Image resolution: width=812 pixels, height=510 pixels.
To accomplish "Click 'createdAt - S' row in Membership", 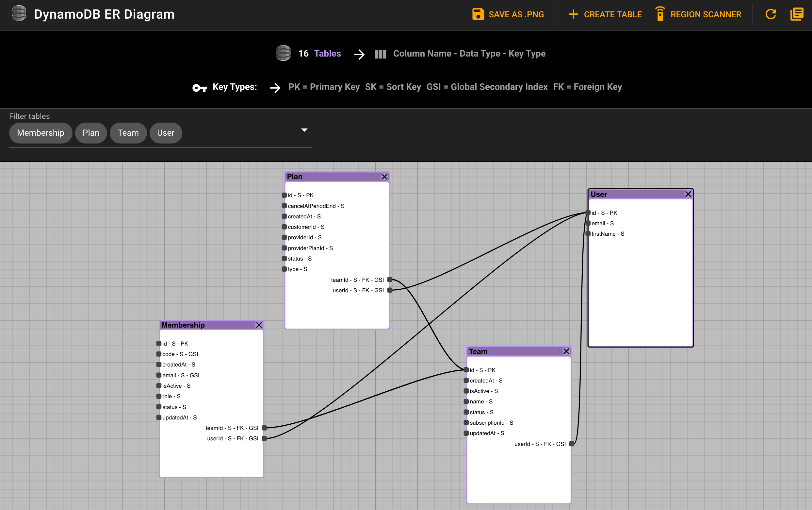I will [x=179, y=365].
